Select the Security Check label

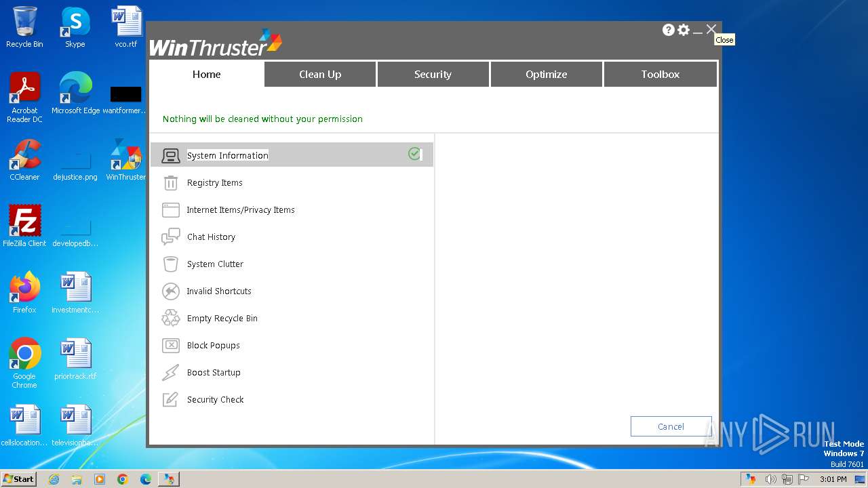click(216, 400)
